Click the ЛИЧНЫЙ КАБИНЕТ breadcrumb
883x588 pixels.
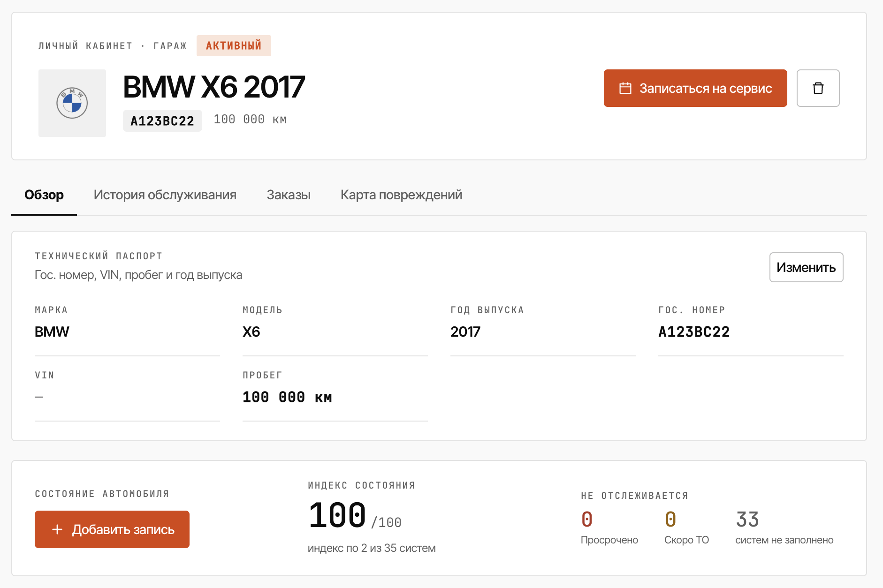coord(85,46)
